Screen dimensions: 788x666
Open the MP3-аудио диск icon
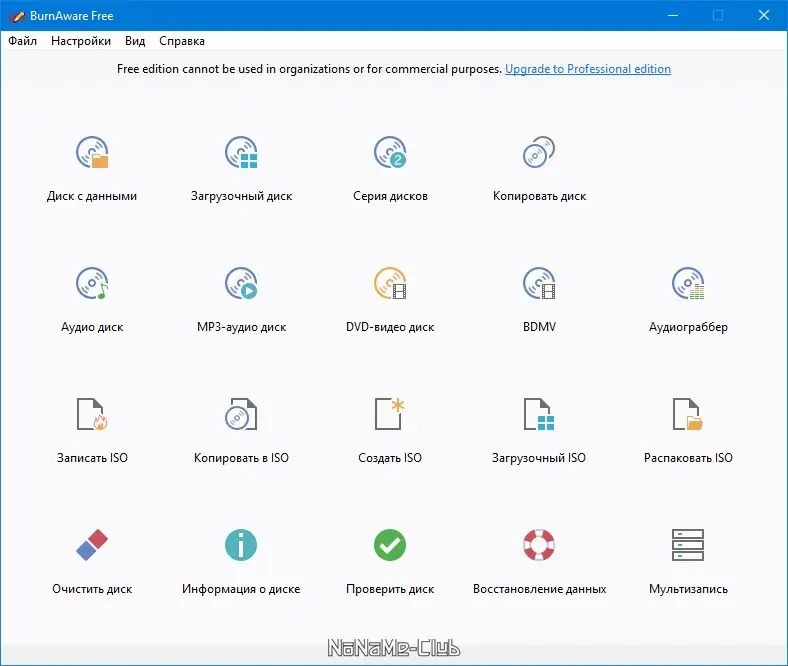pos(241,283)
